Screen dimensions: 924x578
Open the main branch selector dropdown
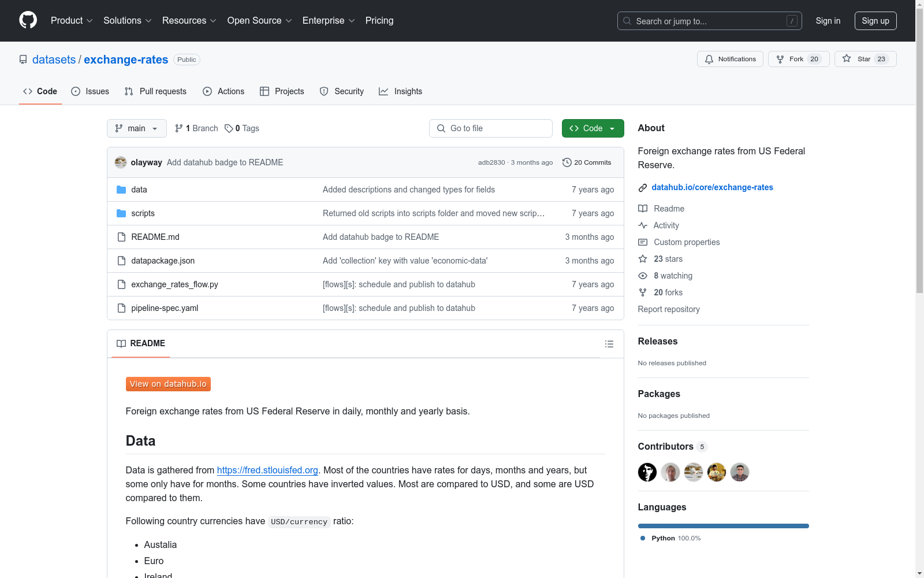(137, 128)
